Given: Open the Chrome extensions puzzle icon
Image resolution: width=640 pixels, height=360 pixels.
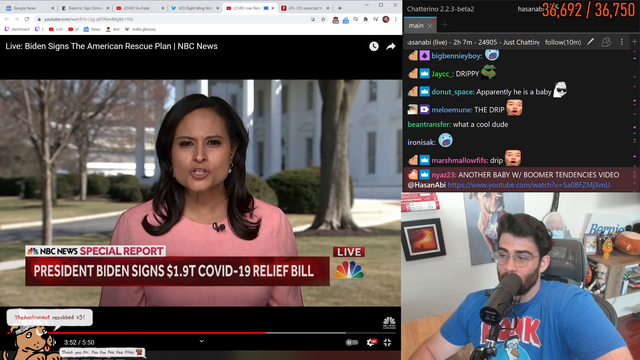Looking at the screenshot, I should tap(365, 19).
